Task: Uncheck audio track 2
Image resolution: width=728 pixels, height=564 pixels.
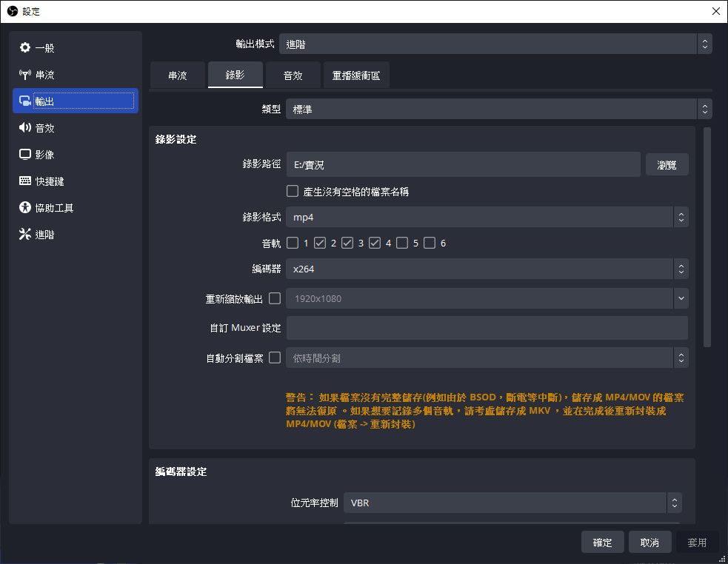Action: (320, 243)
